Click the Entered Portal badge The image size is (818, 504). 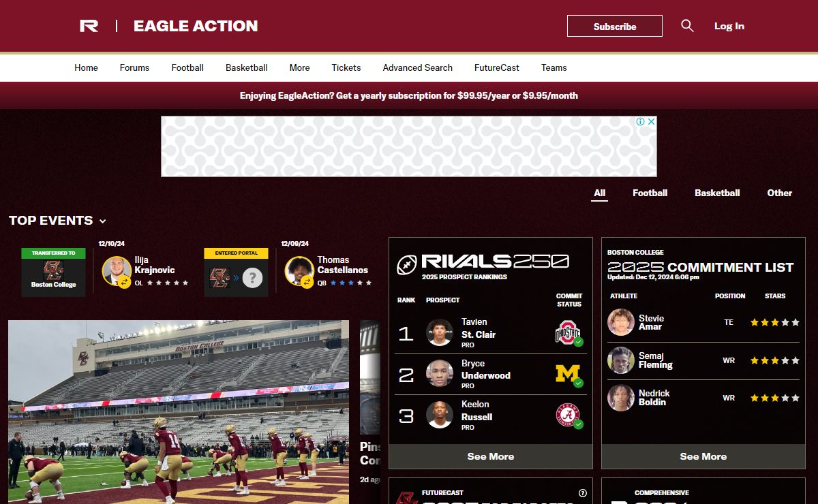point(236,272)
